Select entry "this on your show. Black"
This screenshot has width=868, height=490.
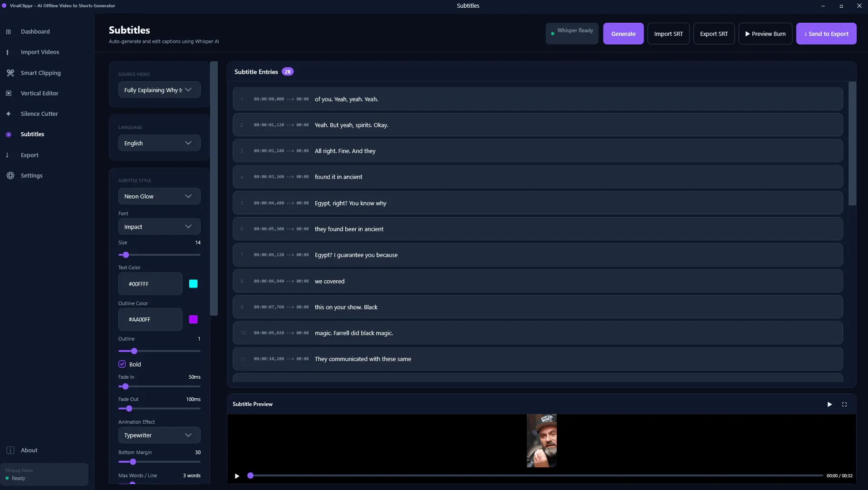tap(538, 307)
